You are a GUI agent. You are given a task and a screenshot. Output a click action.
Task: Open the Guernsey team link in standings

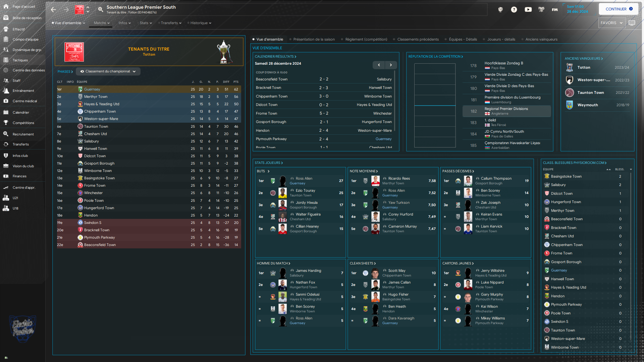click(92, 89)
